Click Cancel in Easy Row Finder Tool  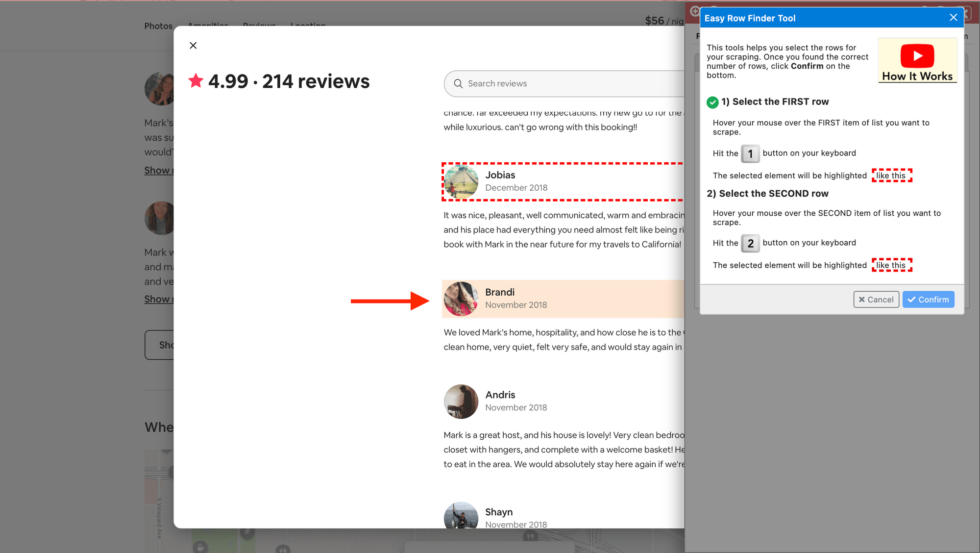point(876,300)
